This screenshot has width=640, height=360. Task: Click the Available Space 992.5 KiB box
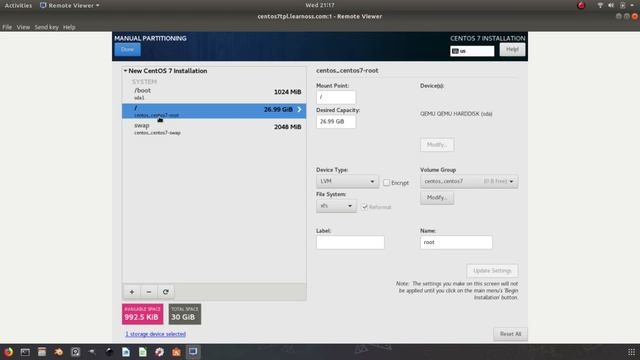pyautogui.click(x=142, y=314)
